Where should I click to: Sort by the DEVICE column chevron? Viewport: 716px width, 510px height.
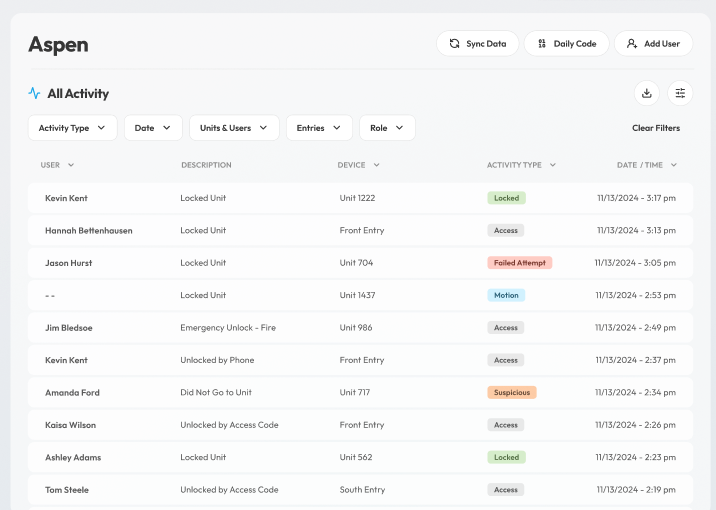pos(376,165)
